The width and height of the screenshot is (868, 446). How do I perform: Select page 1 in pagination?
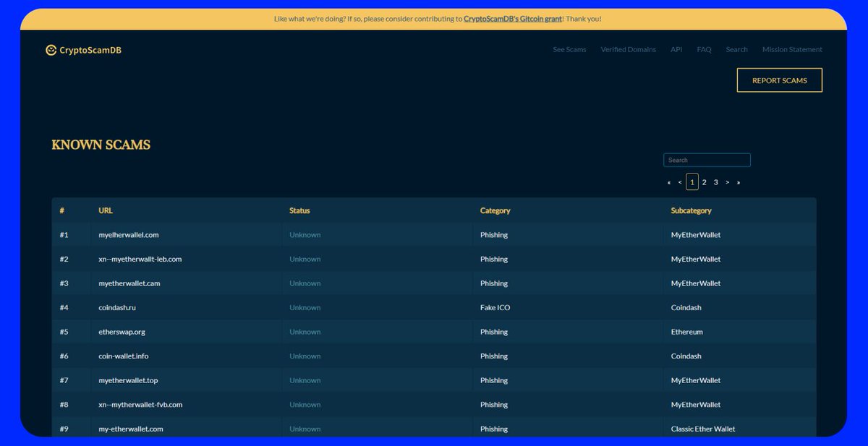tap(692, 182)
